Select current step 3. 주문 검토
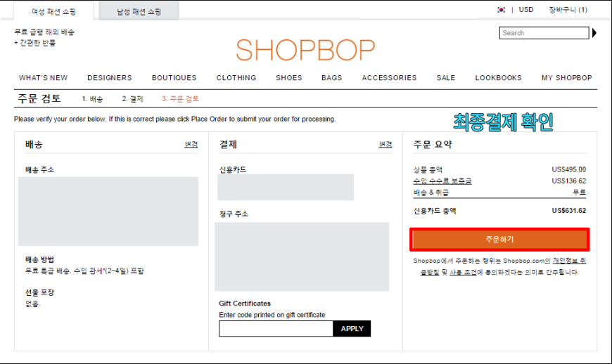Viewport: 612px width, 364px height. point(180,99)
